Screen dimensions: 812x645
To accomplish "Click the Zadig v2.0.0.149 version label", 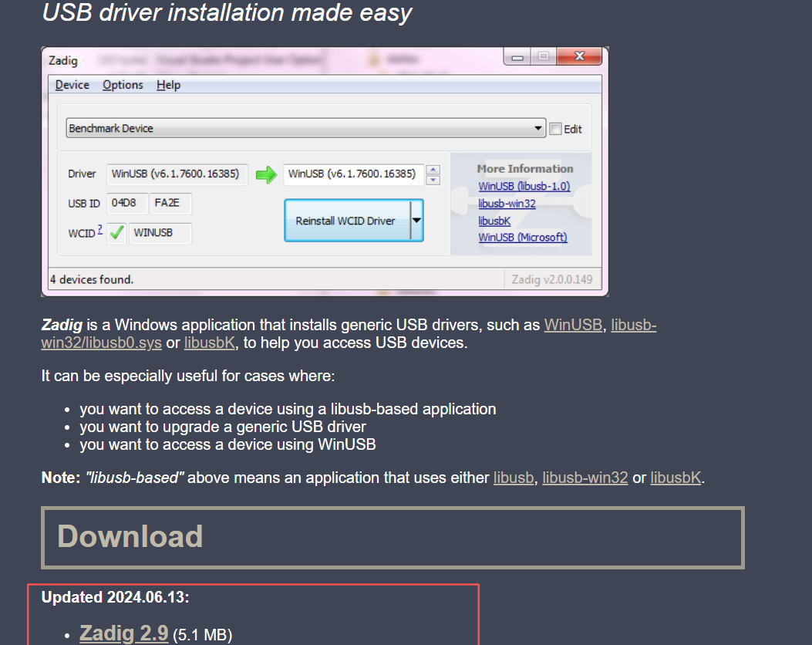I will (x=552, y=280).
